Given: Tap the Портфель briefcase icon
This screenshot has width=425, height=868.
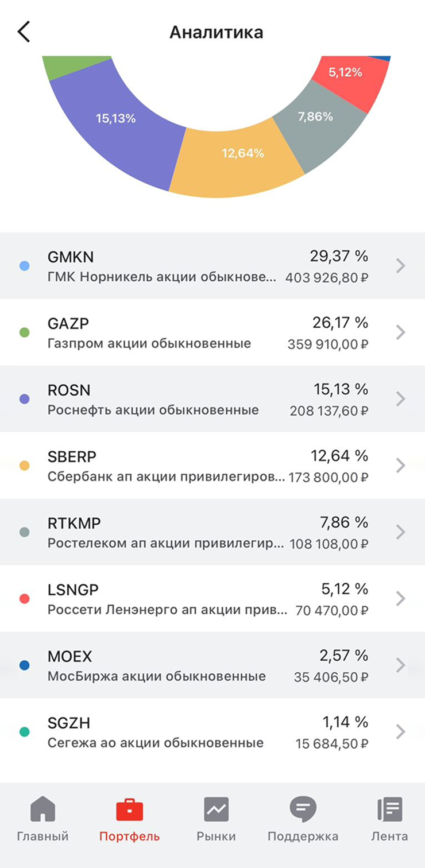Looking at the screenshot, I should click(x=129, y=809).
